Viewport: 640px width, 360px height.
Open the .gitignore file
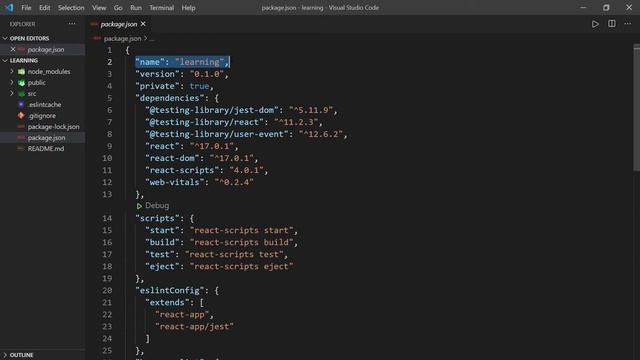[42, 116]
